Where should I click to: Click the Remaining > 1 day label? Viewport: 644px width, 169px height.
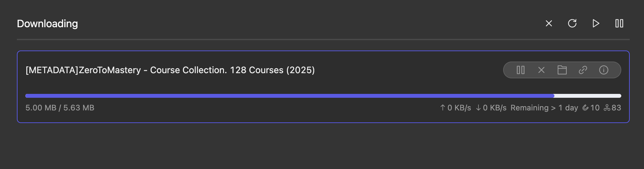(x=544, y=108)
